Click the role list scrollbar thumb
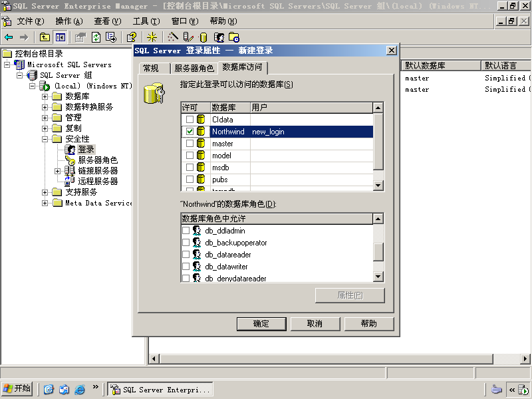The image size is (532, 399). (x=378, y=252)
